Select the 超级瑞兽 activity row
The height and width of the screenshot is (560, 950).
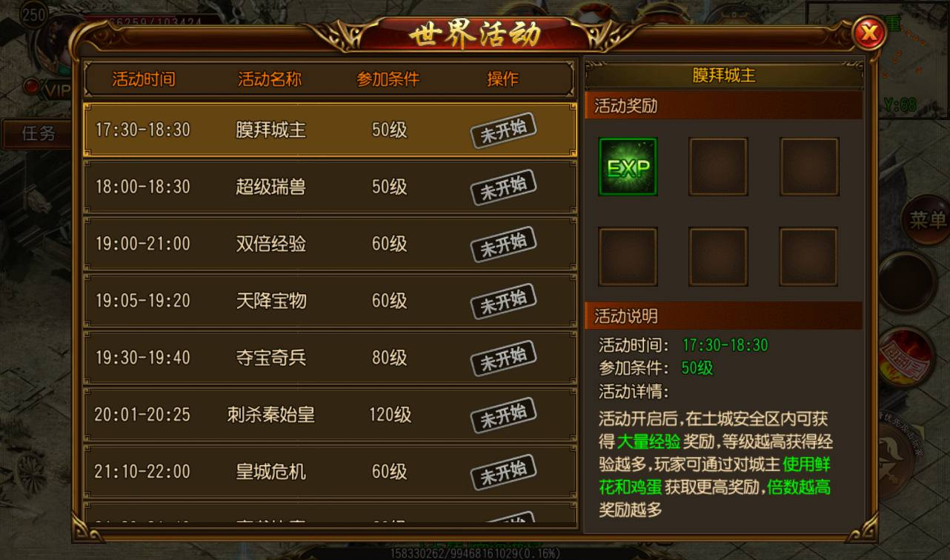(330, 187)
